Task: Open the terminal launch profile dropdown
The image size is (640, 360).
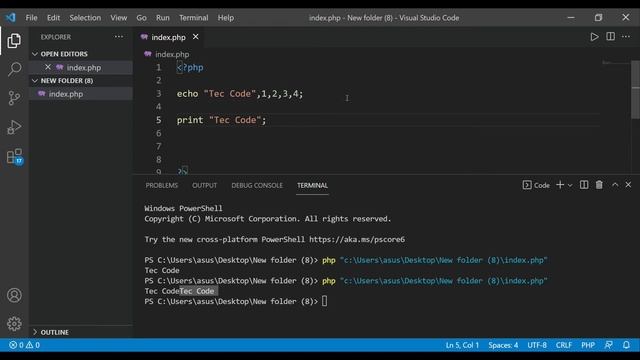Action: point(570,185)
